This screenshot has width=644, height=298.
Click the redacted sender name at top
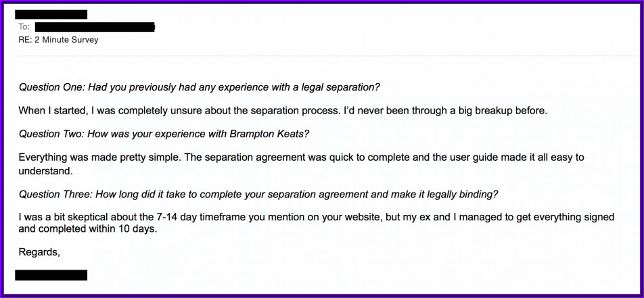point(51,14)
